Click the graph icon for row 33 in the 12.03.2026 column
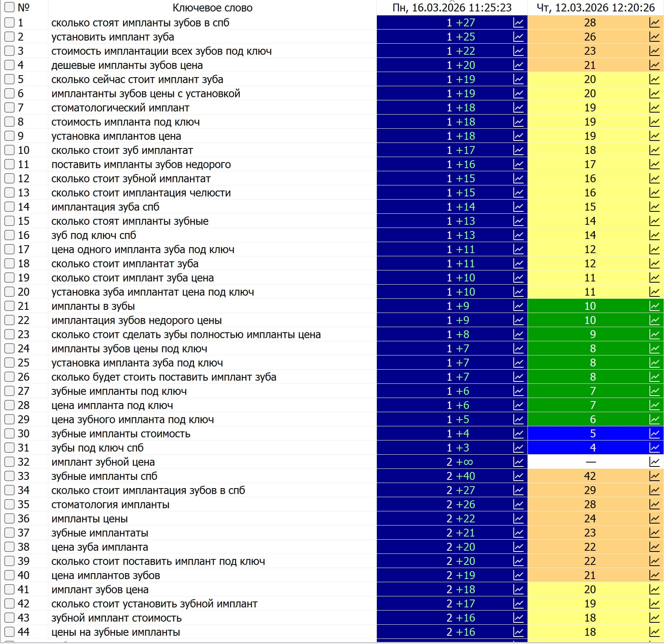The image size is (664, 644). pyautogui.click(x=654, y=476)
